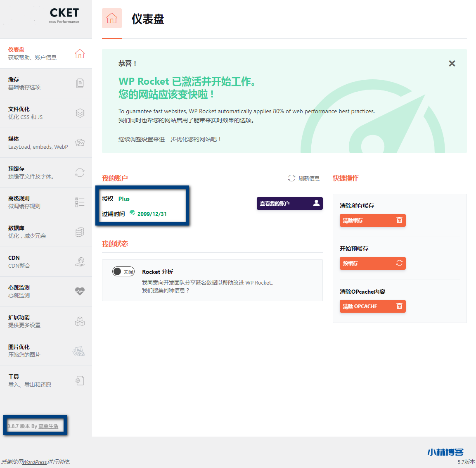
Task: Toggle the Rocket 分析 switch on
Action: pos(123,272)
